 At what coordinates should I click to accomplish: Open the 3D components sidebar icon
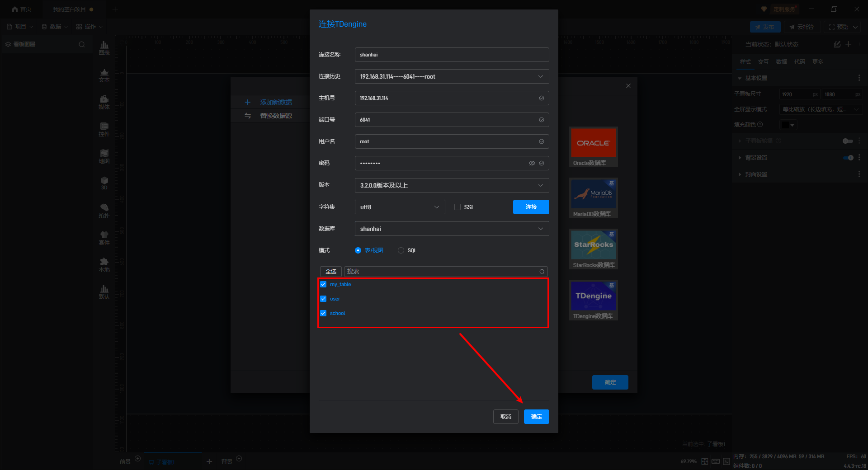(104, 183)
